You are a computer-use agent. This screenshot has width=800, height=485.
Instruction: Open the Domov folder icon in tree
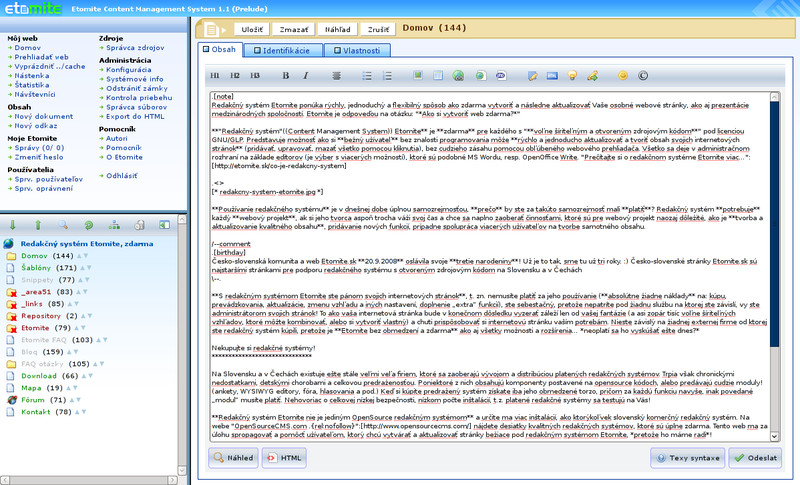click(11, 256)
